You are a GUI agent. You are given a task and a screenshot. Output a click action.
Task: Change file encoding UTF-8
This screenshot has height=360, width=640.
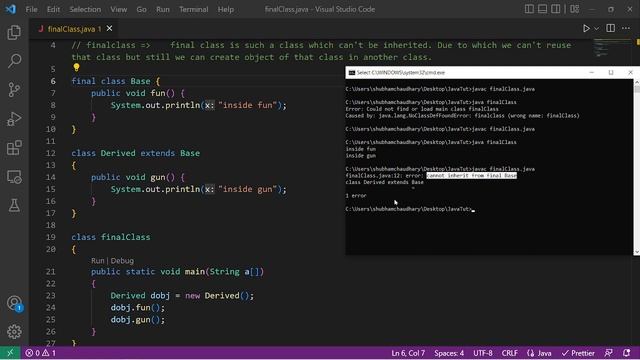[483, 353]
